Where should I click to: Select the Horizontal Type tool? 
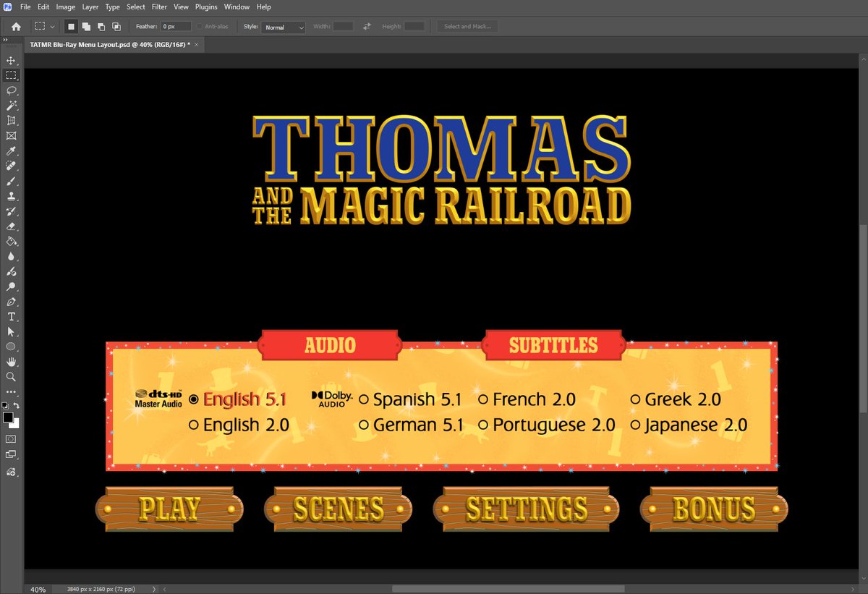(x=11, y=317)
